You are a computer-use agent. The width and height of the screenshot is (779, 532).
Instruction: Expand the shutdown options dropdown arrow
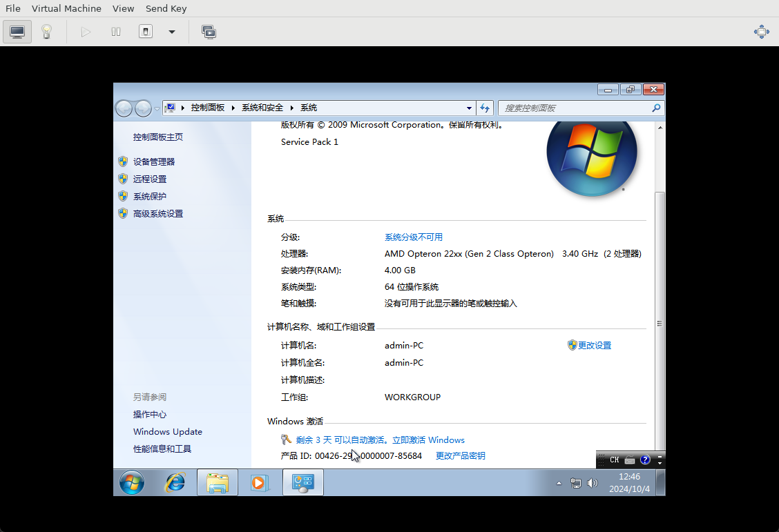point(172,32)
